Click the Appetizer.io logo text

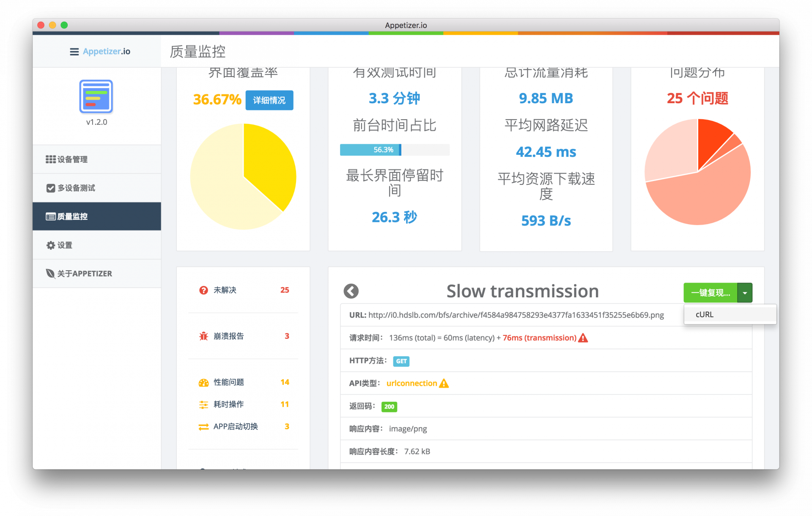[x=107, y=52]
